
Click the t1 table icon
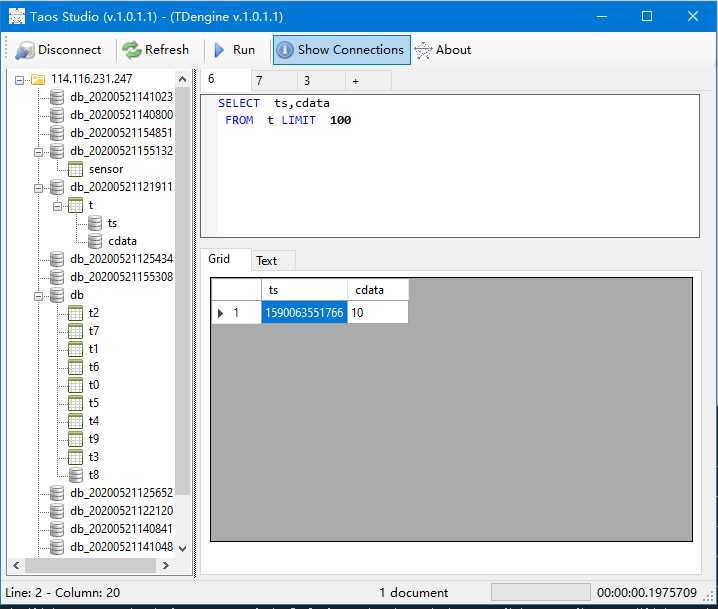(75, 349)
